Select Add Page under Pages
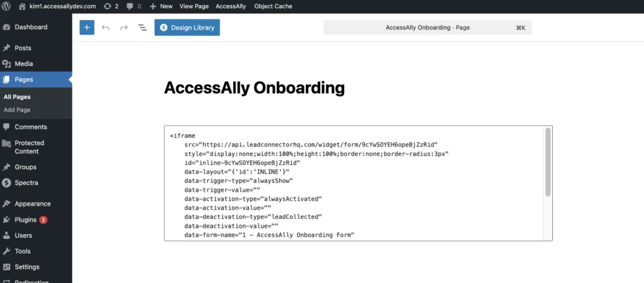The width and height of the screenshot is (644, 283). (17, 109)
